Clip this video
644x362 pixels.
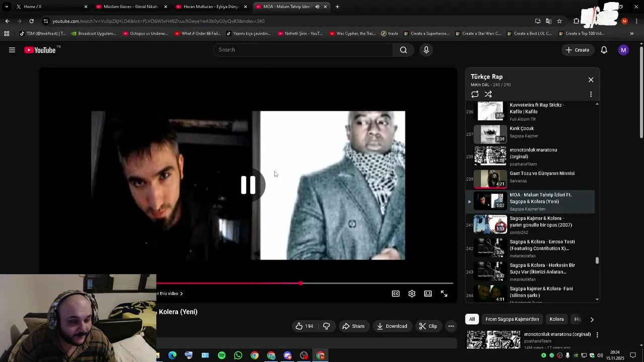(428, 326)
